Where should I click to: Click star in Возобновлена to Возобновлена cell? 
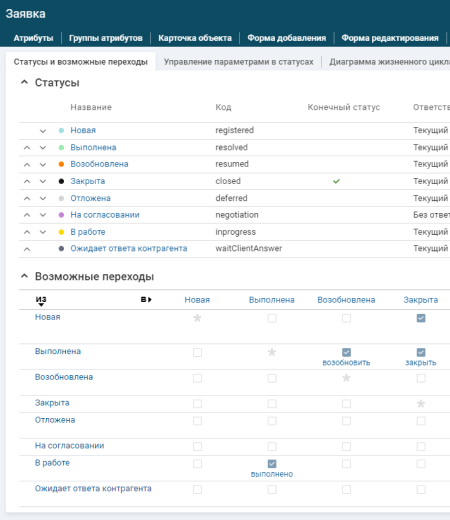346,378
